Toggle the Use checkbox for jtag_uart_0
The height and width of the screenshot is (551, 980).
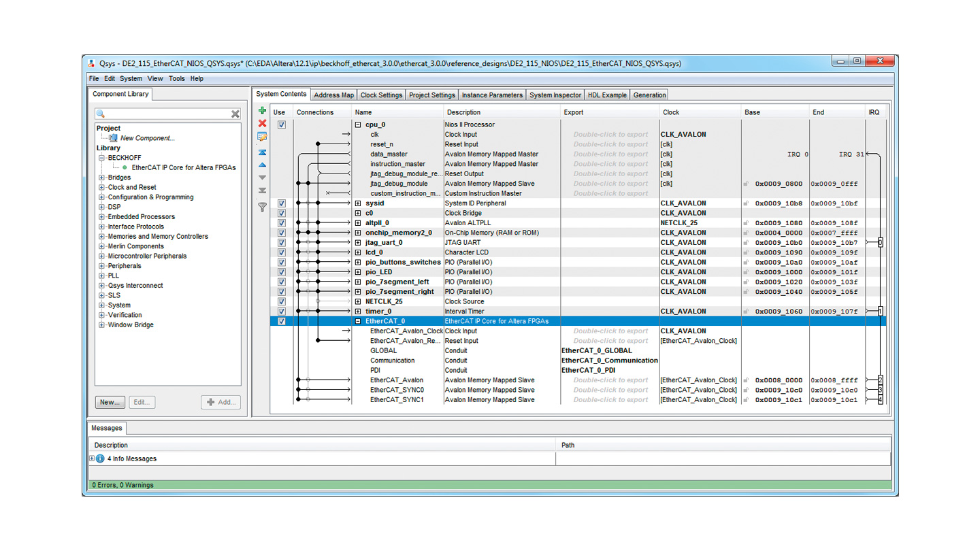282,243
